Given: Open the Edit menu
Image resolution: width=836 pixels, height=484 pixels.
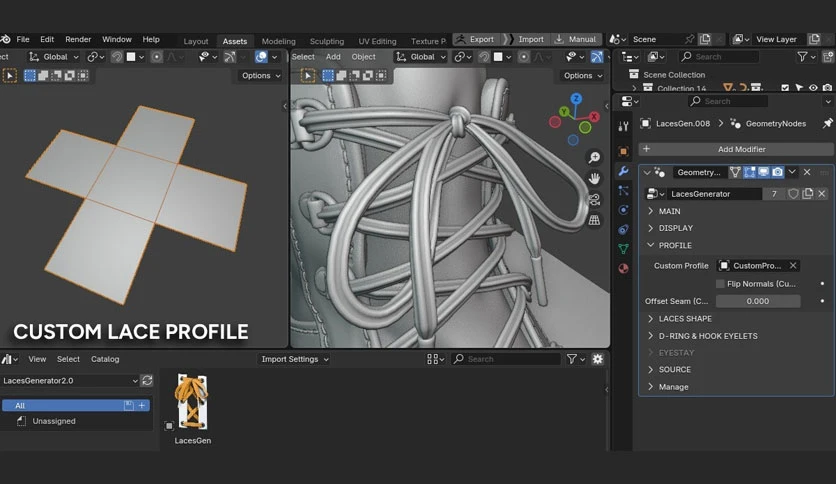Looking at the screenshot, I should point(47,39).
